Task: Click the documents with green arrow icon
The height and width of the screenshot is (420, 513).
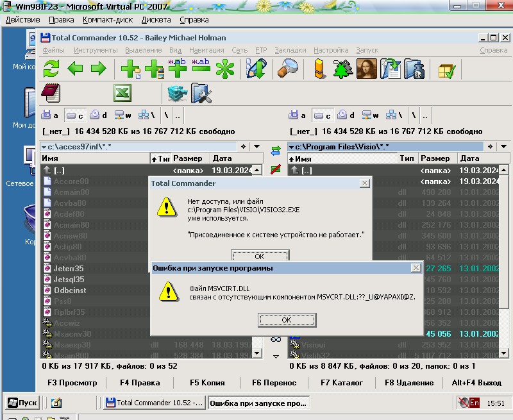Action: coord(390,69)
